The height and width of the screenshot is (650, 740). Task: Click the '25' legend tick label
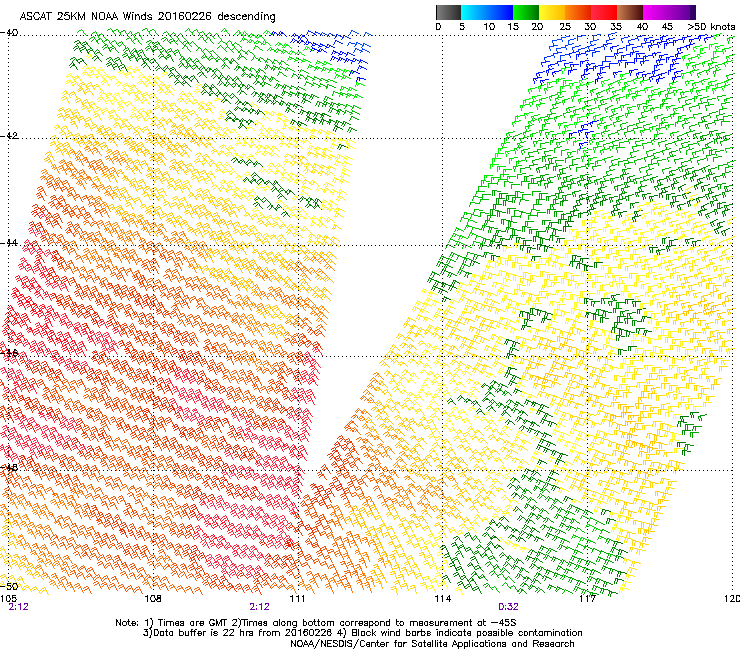coord(565,27)
